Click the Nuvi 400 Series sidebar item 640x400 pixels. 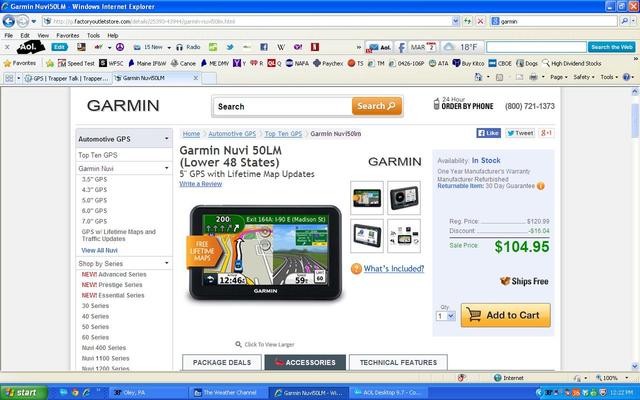[104, 348]
